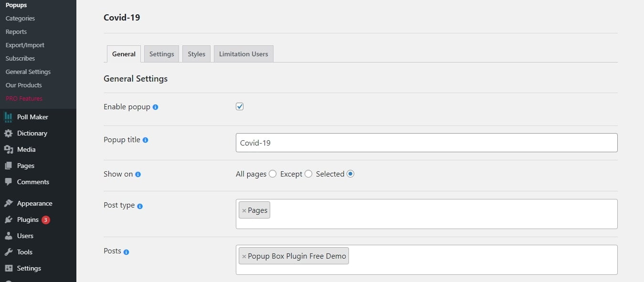Remove Popup Box Plugin Free Demo tag
Image resolution: width=644 pixels, height=282 pixels.
click(244, 256)
